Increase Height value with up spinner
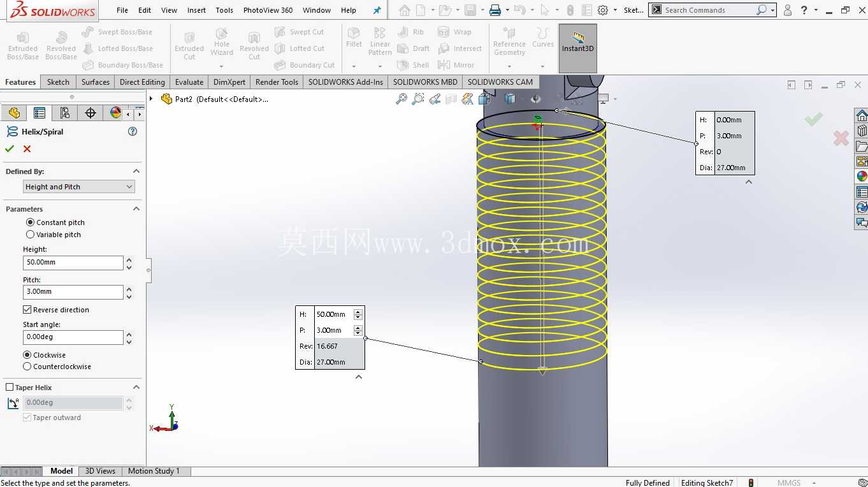The width and height of the screenshot is (868, 487). pos(129,259)
